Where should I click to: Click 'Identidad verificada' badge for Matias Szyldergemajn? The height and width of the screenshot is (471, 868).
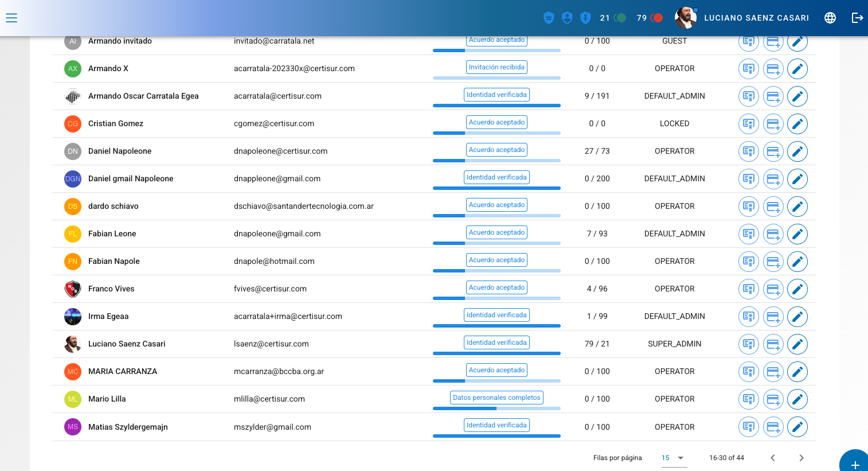(496, 425)
